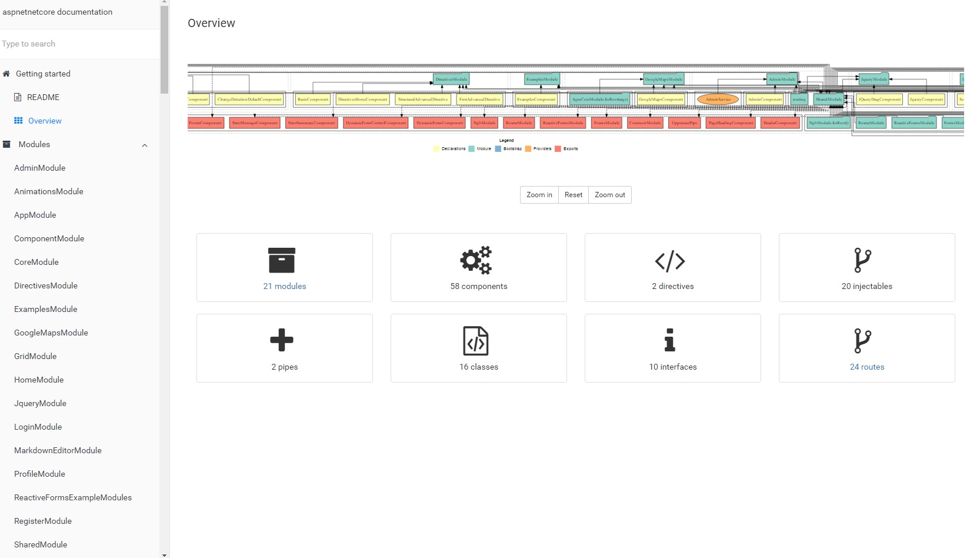Click the sidebar scrollbar up arrow
The height and width of the screenshot is (558, 980).
point(164,3)
